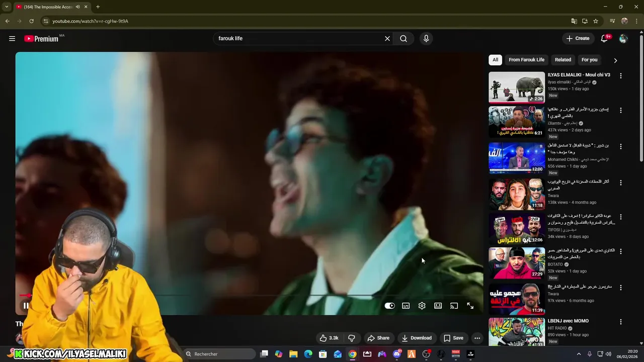Share this video
Screen dimensions: 644x362
(x=378, y=338)
